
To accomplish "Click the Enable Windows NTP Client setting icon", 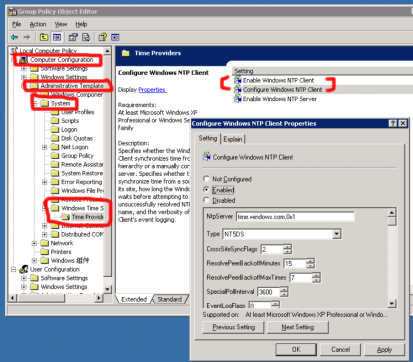I will [x=238, y=80].
